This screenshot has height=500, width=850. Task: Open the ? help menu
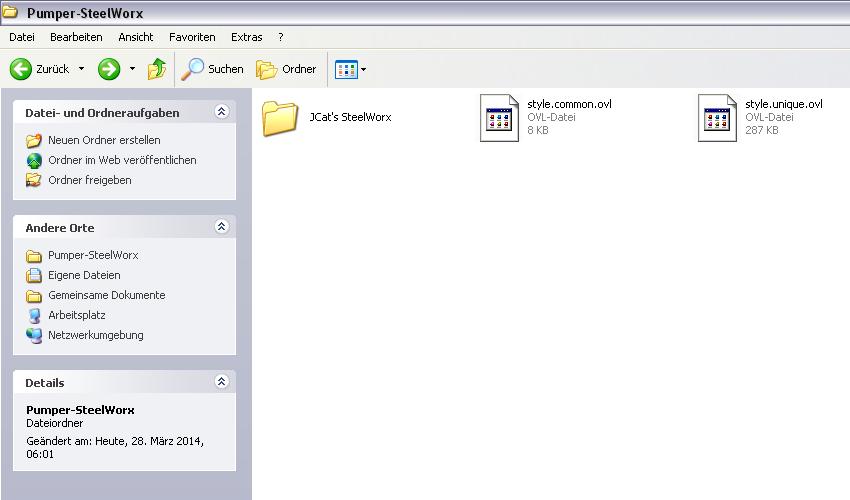[280, 37]
